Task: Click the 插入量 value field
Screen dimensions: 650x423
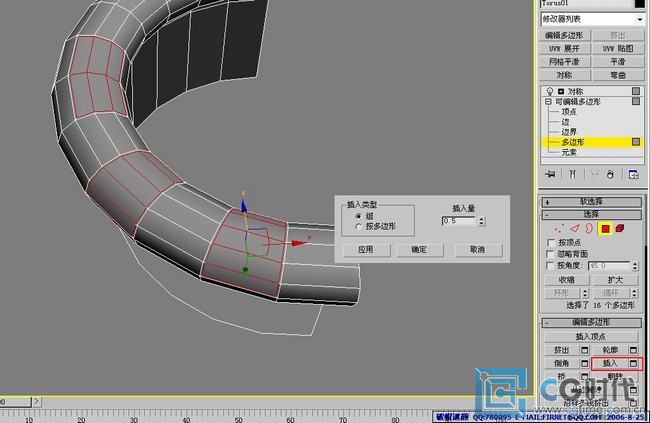Action: click(x=459, y=221)
